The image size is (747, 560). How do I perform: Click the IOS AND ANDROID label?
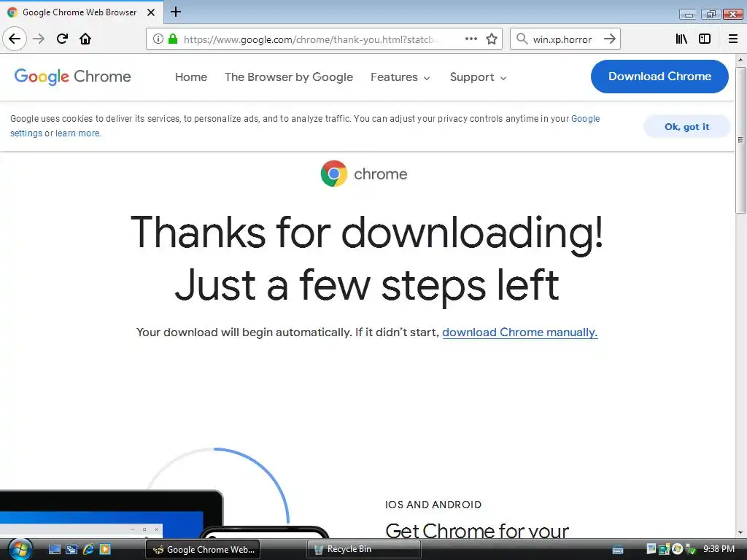coord(433,505)
